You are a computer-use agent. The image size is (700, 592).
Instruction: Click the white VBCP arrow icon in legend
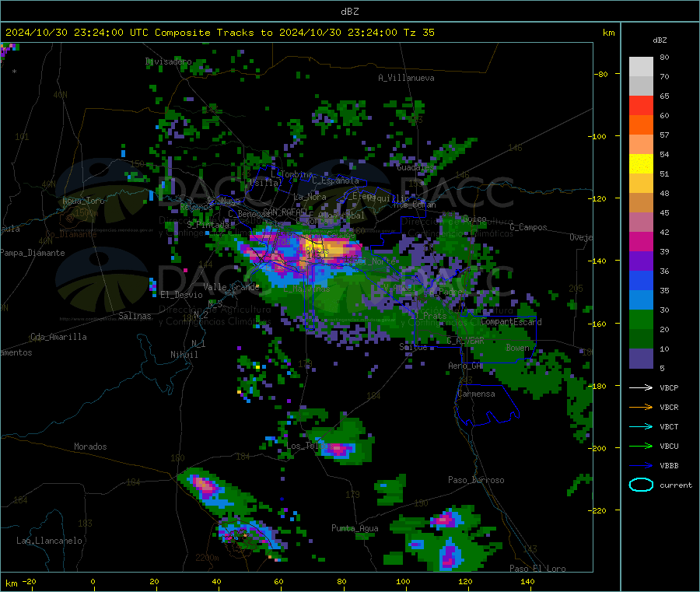[641, 387]
